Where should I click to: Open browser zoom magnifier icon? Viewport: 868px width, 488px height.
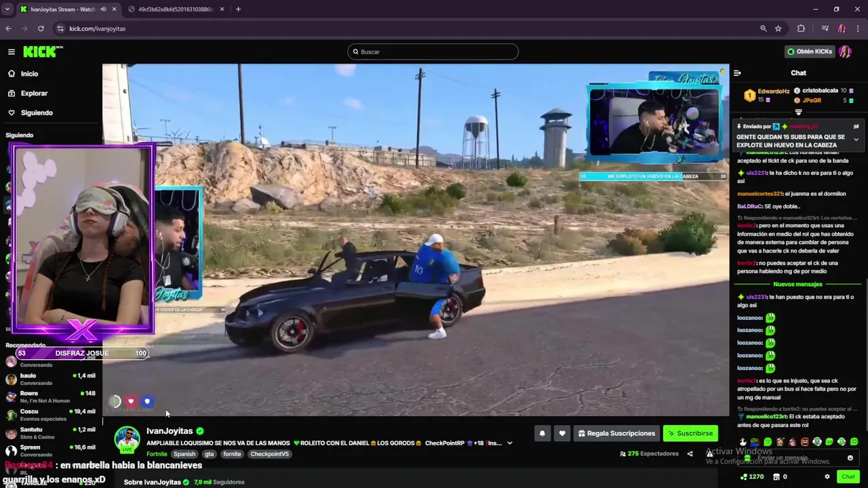point(763,28)
